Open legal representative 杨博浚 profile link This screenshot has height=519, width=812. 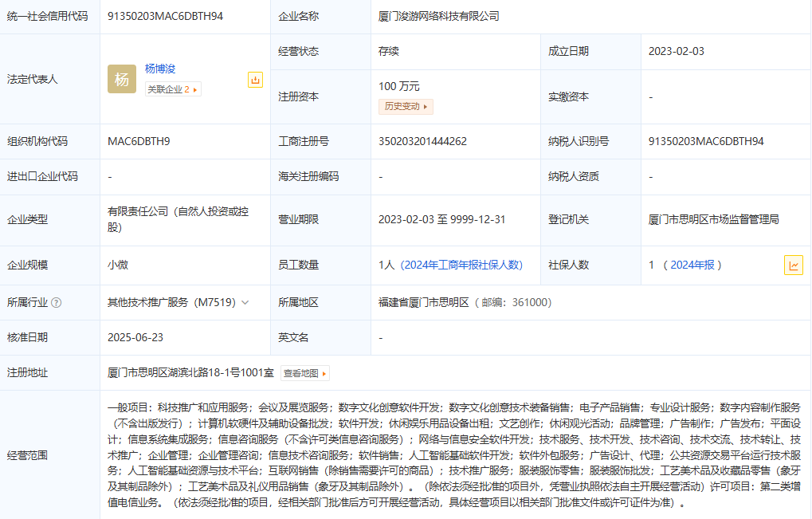[x=162, y=69]
